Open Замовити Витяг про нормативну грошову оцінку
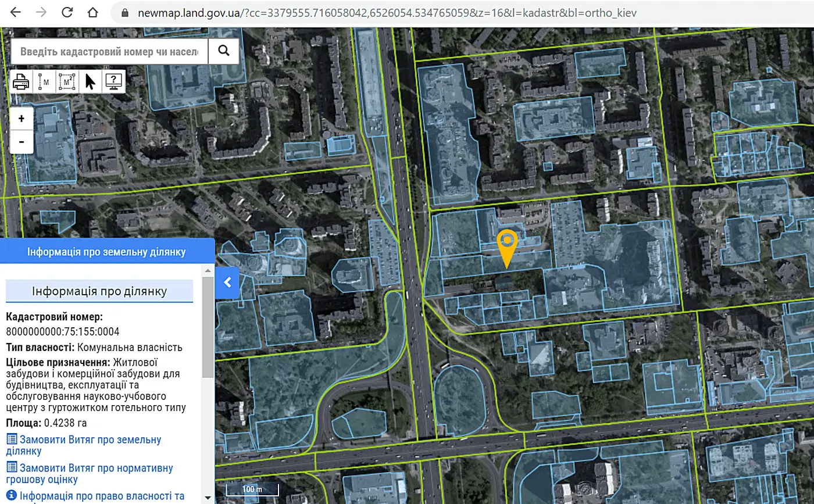814x504 pixels. point(90,474)
